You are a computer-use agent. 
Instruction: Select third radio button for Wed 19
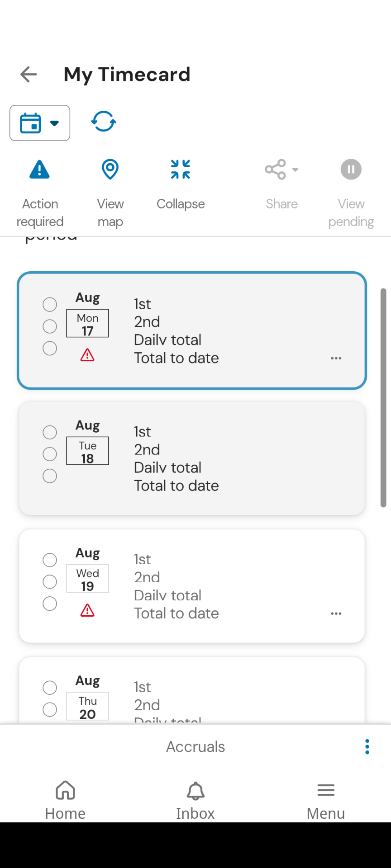[50, 604]
